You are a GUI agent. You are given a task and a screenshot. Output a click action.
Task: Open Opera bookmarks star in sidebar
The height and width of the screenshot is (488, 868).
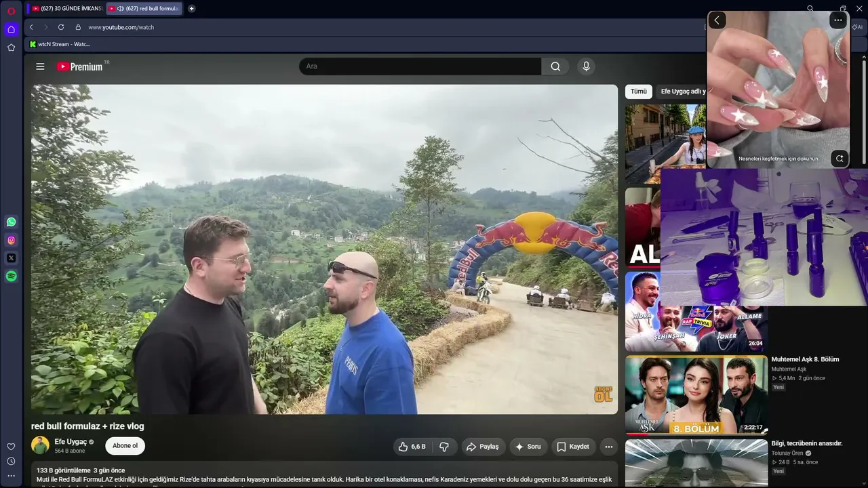pyautogui.click(x=11, y=47)
